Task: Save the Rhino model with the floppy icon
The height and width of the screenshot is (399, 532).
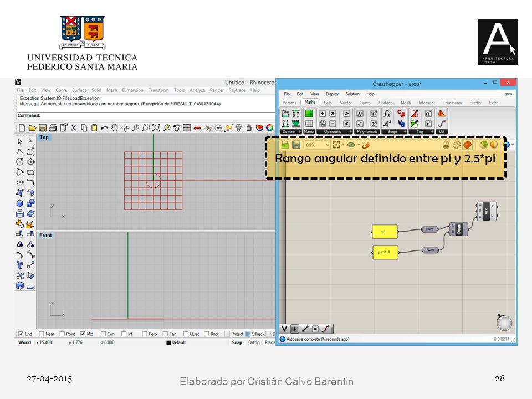Action: (43, 128)
